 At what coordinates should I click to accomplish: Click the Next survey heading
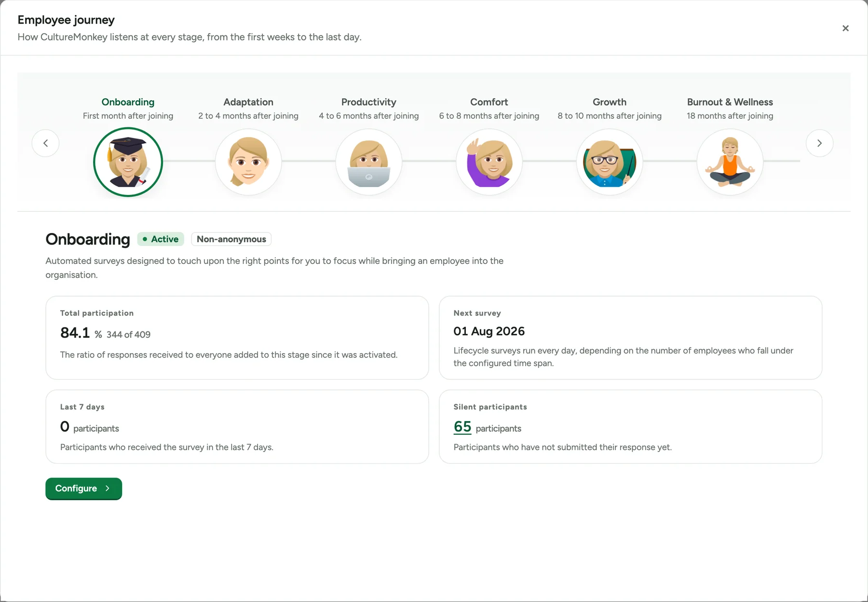477,313
